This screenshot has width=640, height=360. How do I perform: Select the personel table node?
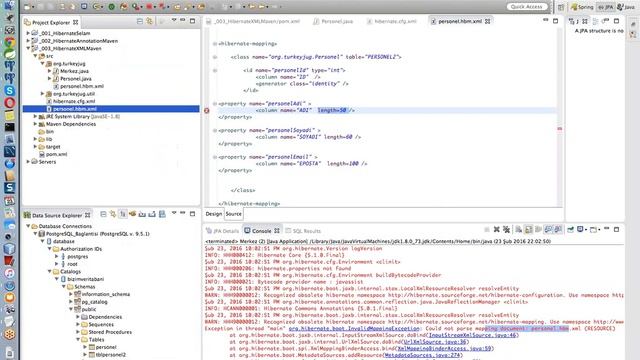(x=106, y=347)
